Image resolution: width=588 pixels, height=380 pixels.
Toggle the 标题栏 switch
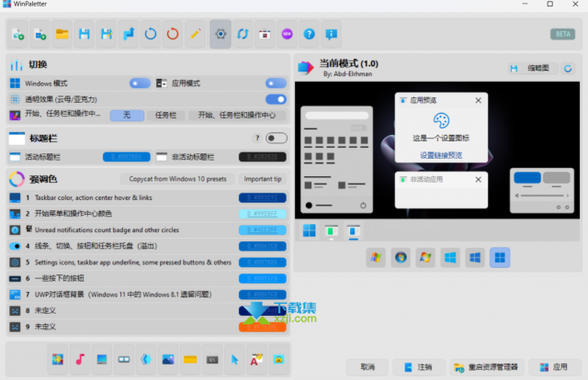point(277,139)
